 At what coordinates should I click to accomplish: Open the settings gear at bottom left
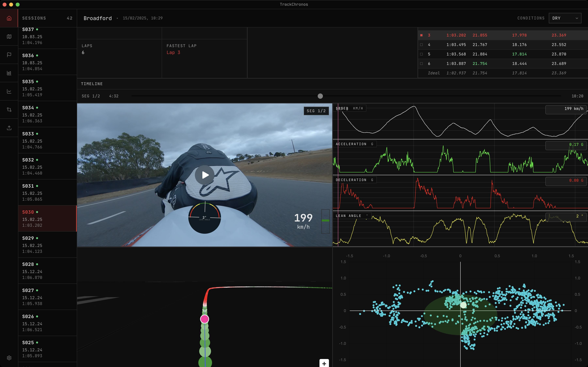click(9, 358)
